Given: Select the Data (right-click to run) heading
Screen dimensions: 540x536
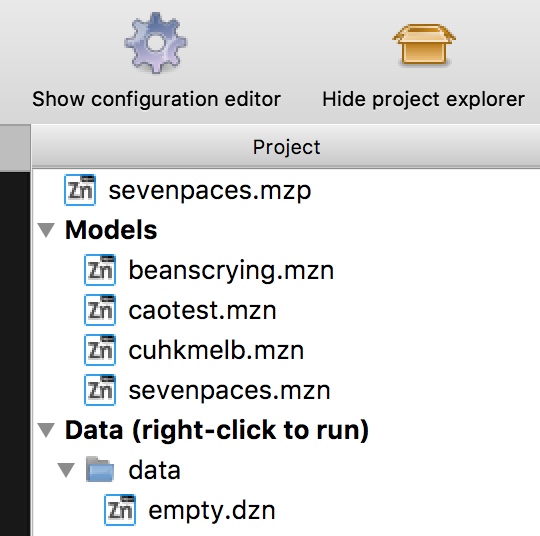Looking at the screenshot, I should [217, 430].
